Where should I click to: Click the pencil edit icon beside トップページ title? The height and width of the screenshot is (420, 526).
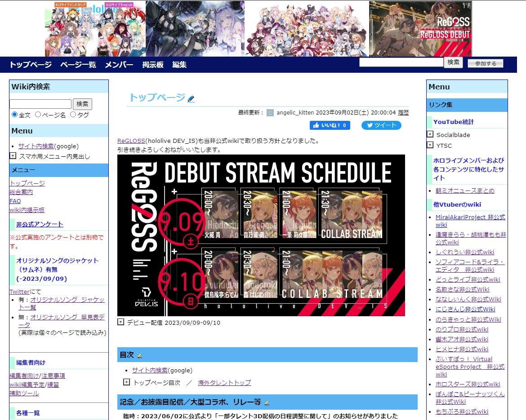click(x=191, y=99)
